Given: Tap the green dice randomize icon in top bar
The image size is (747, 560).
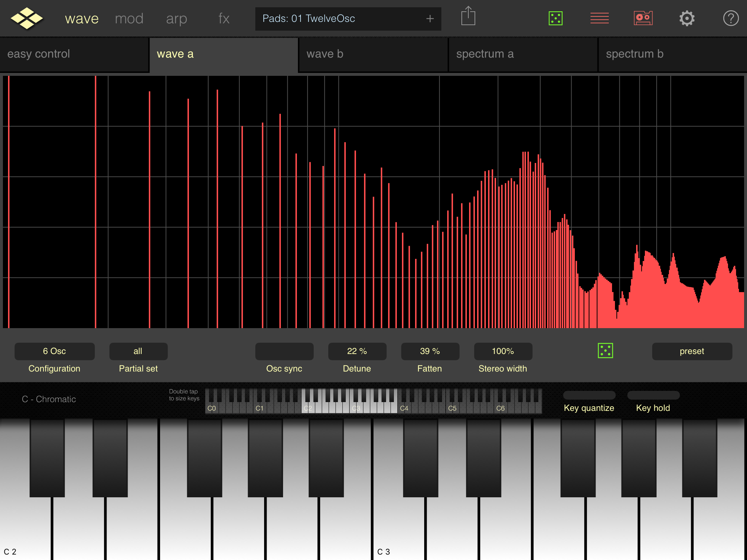Looking at the screenshot, I should (x=556, y=18).
